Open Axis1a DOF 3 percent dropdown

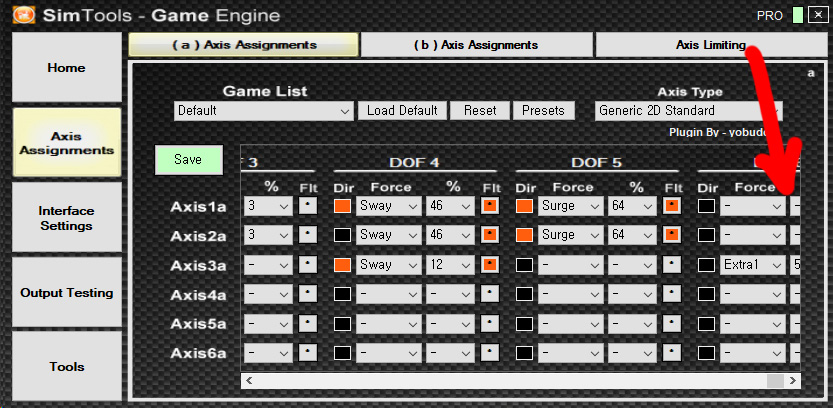pyautogui.click(x=268, y=206)
